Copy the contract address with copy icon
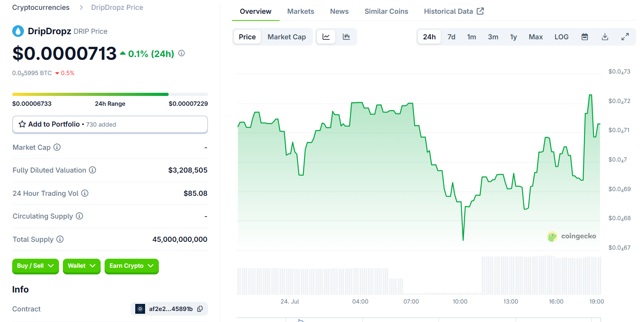Viewport: 644px width, 322px height. pyautogui.click(x=200, y=309)
